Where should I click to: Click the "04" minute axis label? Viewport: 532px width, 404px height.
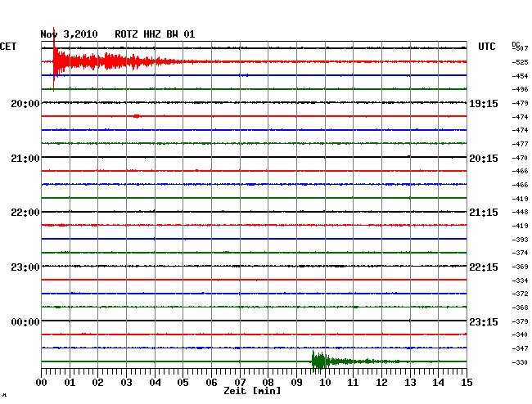(x=155, y=383)
